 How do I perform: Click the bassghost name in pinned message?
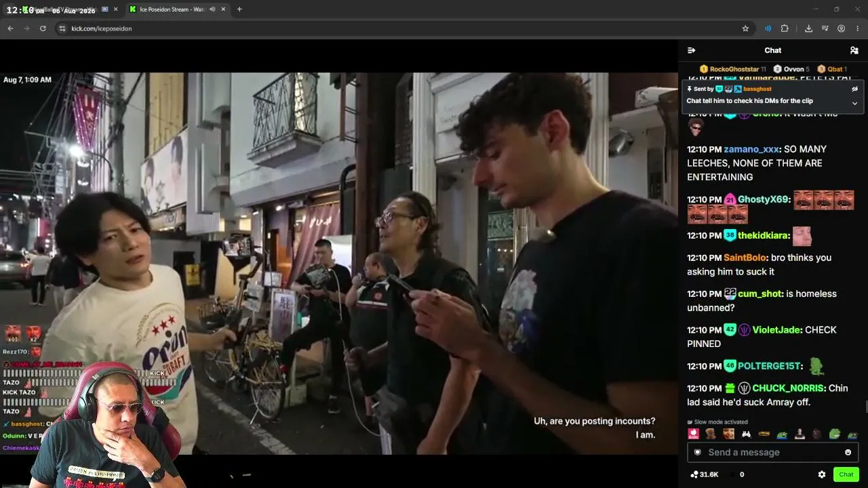point(757,89)
